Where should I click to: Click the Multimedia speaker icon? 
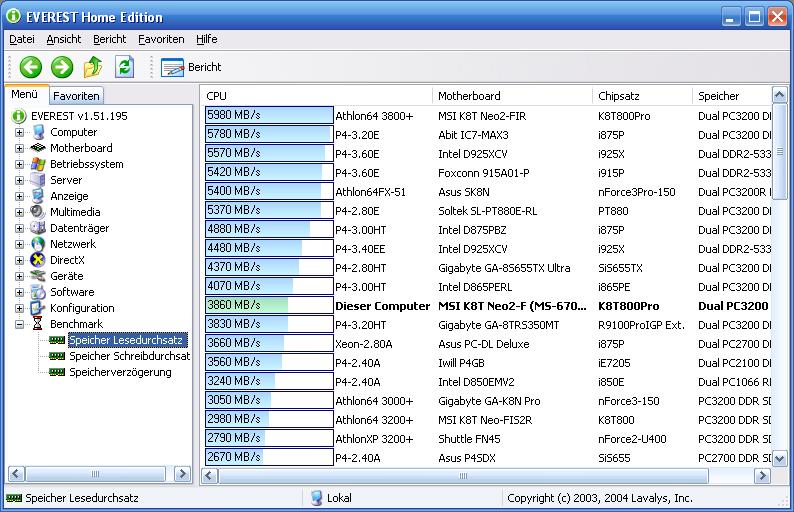point(38,212)
